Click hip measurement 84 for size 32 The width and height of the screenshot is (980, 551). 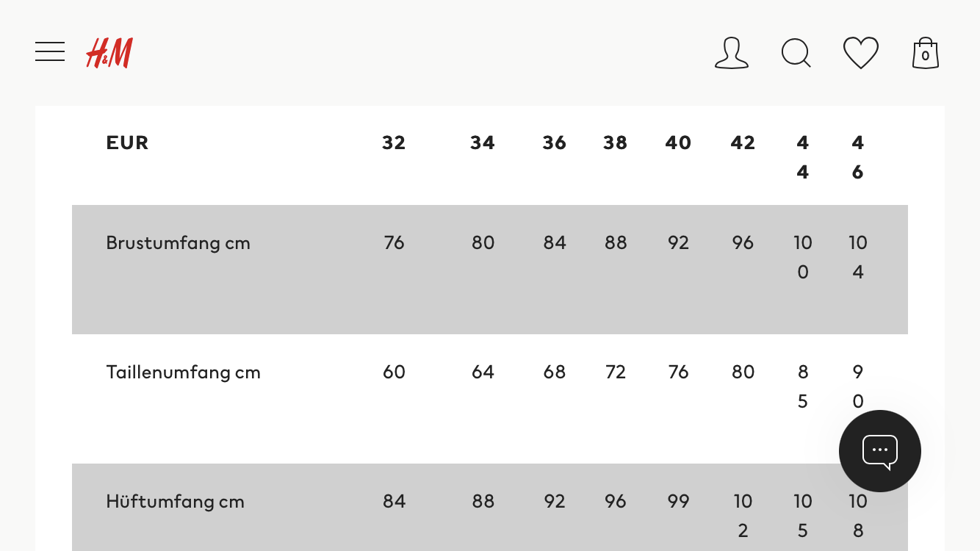click(x=394, y=501)
